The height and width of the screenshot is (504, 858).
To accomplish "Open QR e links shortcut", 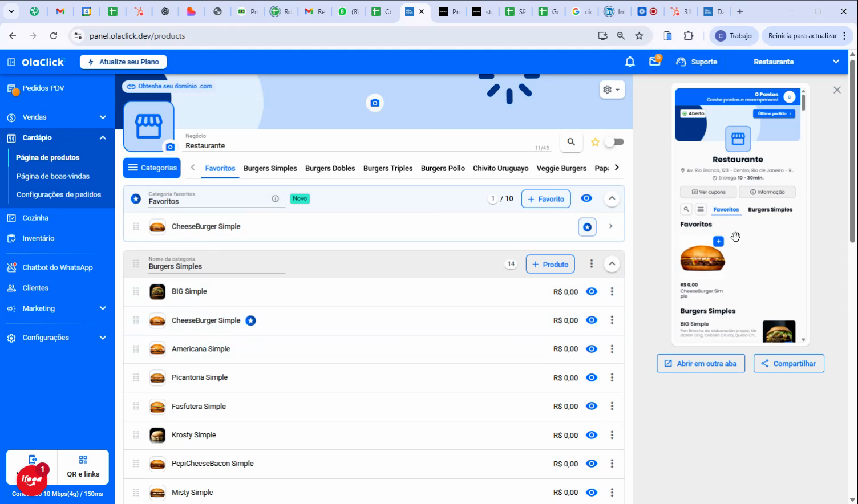I will [x=83, y=467].
